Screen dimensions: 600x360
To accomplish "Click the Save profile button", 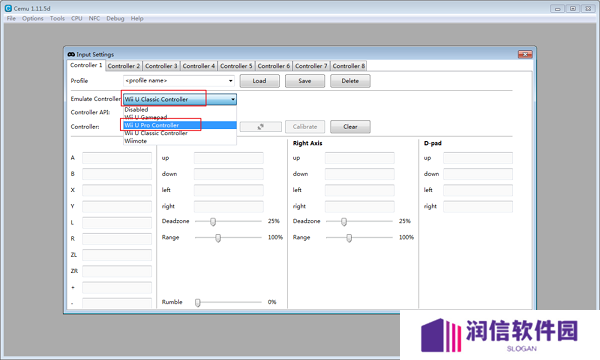I will tap(305, 81).
